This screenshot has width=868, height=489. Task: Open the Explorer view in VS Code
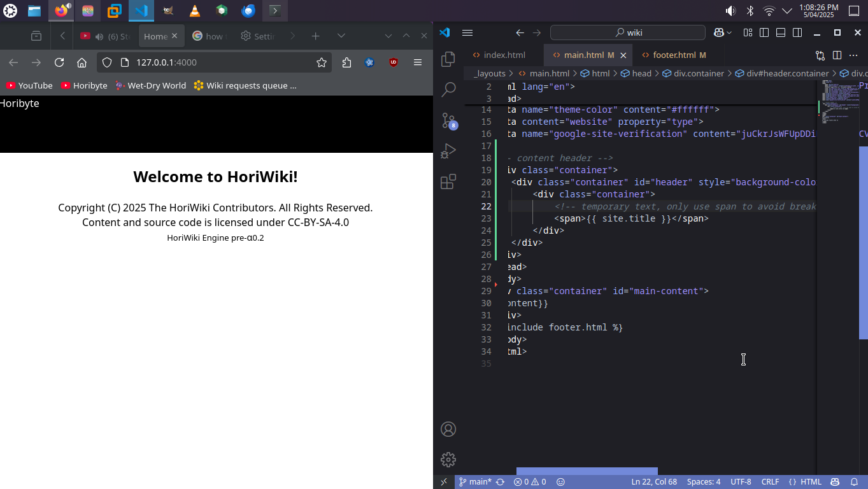(448, 59)
